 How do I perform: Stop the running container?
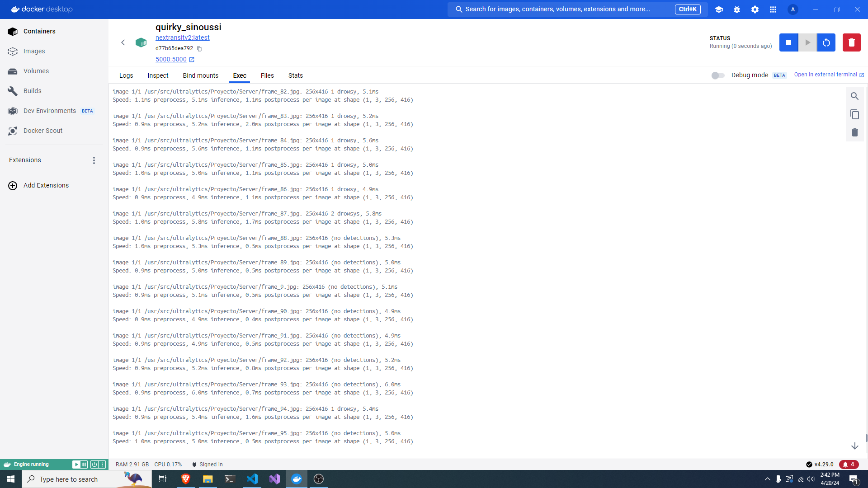(x=788, y=42)
